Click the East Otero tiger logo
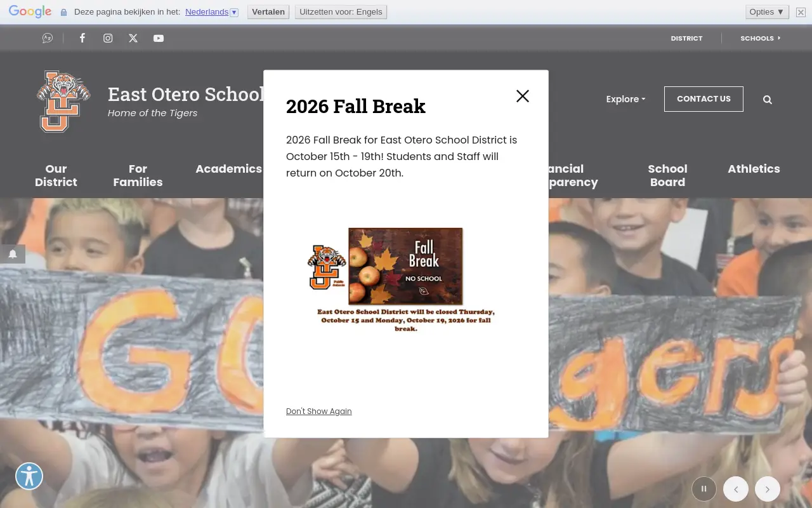 63,102
